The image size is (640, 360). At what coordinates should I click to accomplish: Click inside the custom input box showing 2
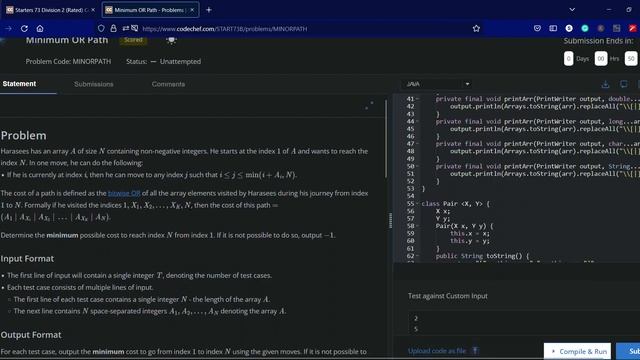click(x=524, y=323)
